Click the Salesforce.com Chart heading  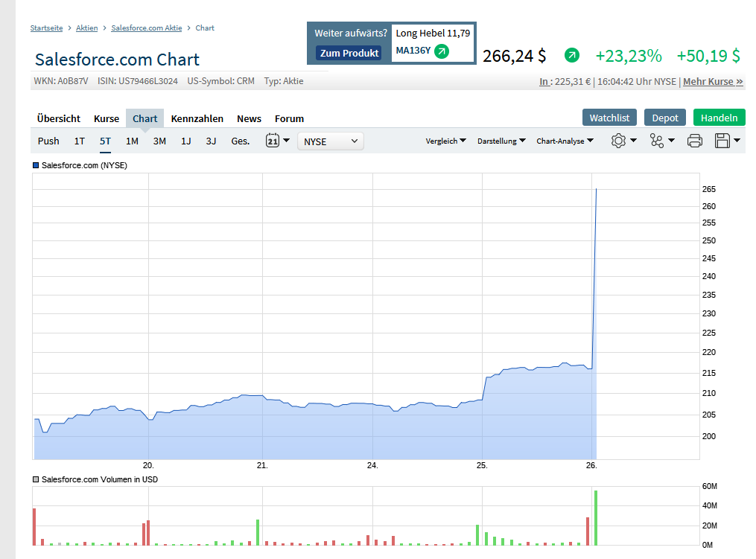click(x=117, y=60)
